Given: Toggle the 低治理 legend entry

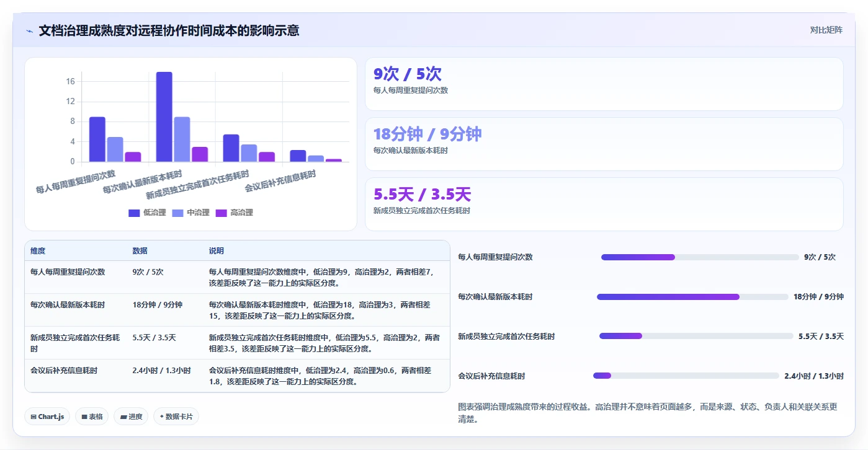Looking at the screenshot, I should tap(147, 213).
